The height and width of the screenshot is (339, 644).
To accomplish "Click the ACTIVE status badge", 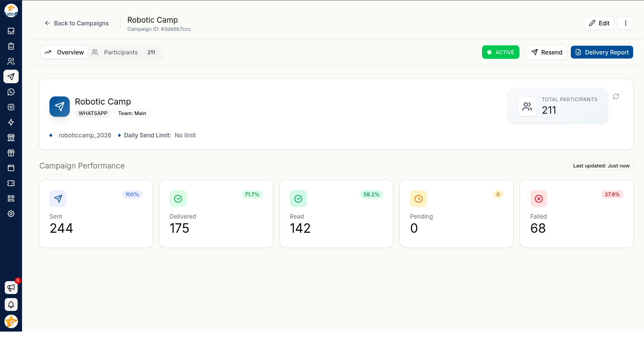I will 500,52.
